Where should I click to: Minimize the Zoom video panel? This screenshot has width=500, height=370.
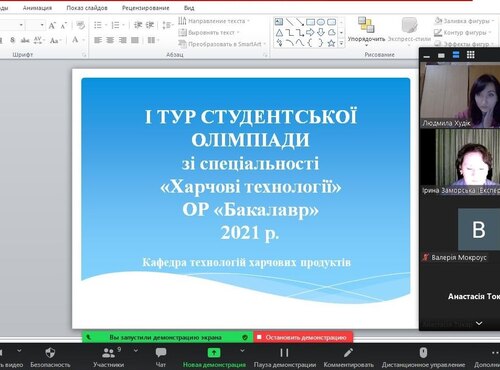[x=426, y=56]
